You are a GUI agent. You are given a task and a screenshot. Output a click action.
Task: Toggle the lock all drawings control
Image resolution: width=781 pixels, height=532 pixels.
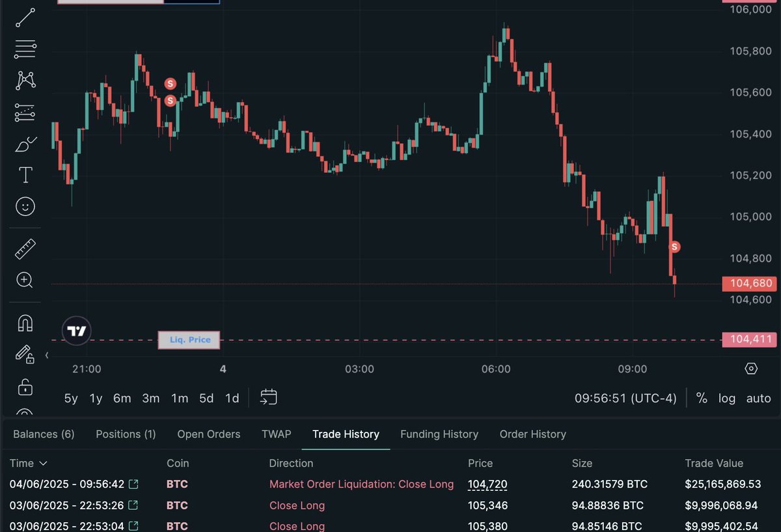(x=25, y=387)
